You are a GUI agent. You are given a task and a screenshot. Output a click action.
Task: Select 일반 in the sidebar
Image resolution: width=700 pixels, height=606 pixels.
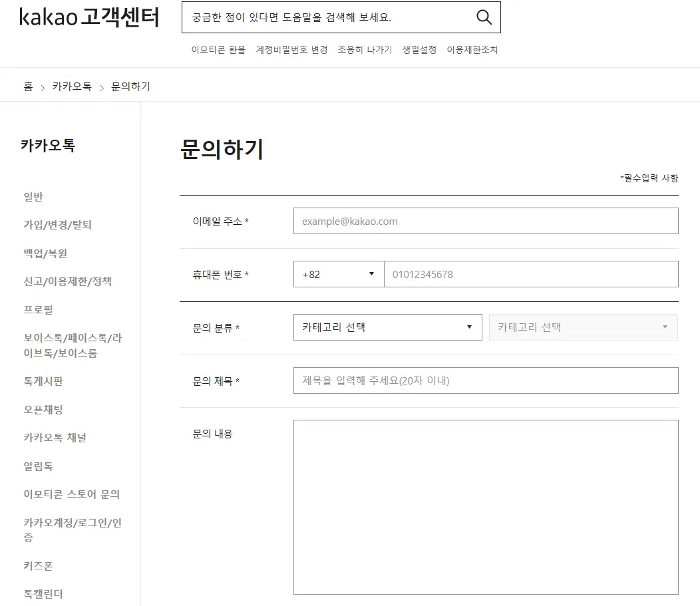tap(33, 197)
